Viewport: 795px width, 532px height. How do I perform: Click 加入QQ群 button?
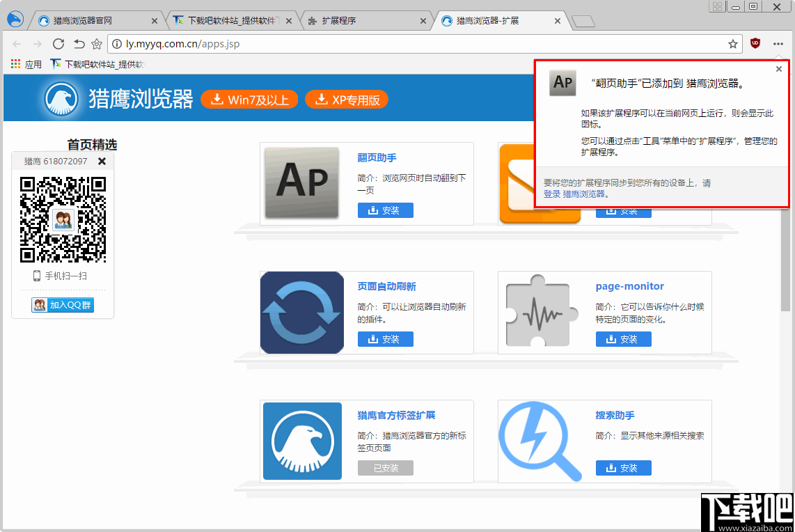63,305
